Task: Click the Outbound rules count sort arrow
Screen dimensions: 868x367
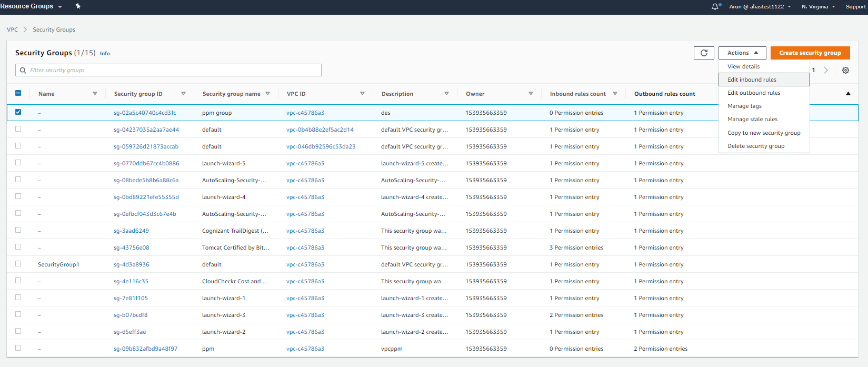Action: 848,94
